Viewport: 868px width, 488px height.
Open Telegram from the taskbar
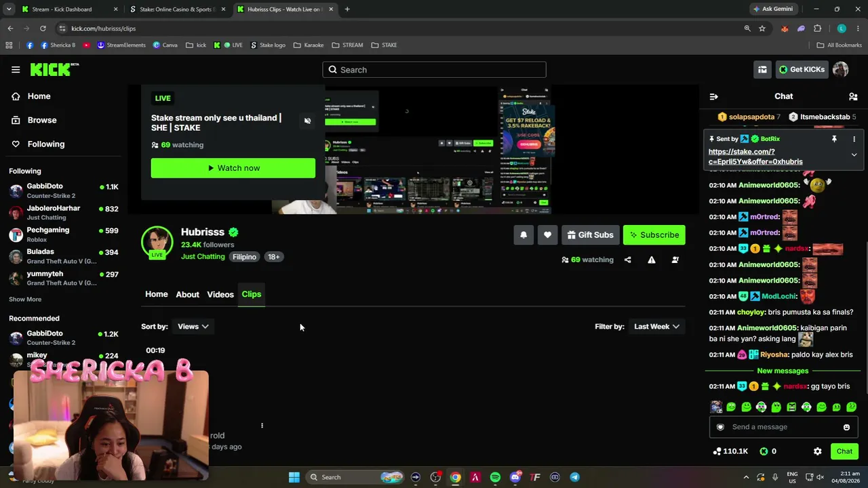574,477
